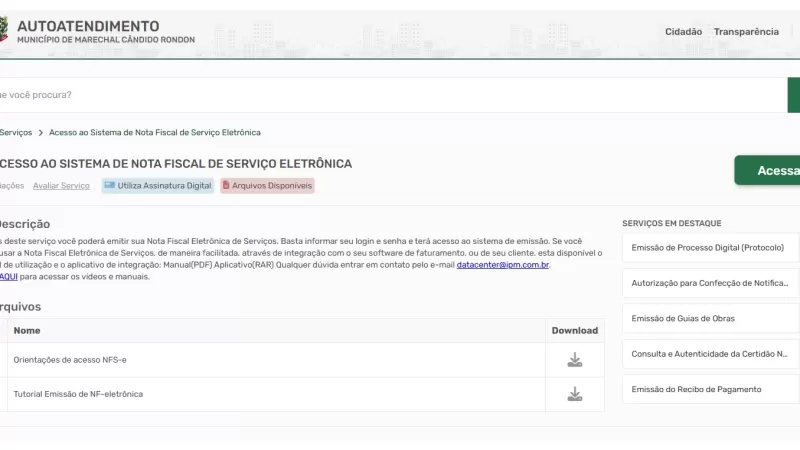800x450 pixels.
Task: Open the Transparência menu
Action: pyautogui.click(x=746, y=32)
